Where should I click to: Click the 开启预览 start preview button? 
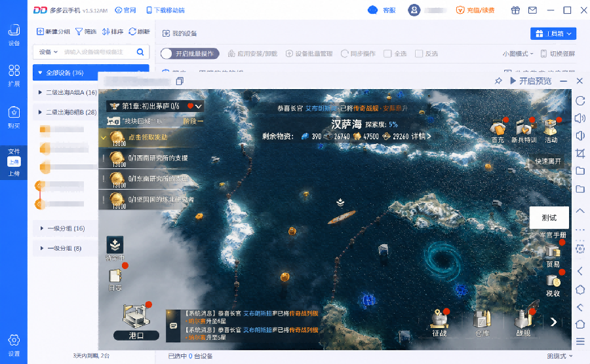[531, 81]
